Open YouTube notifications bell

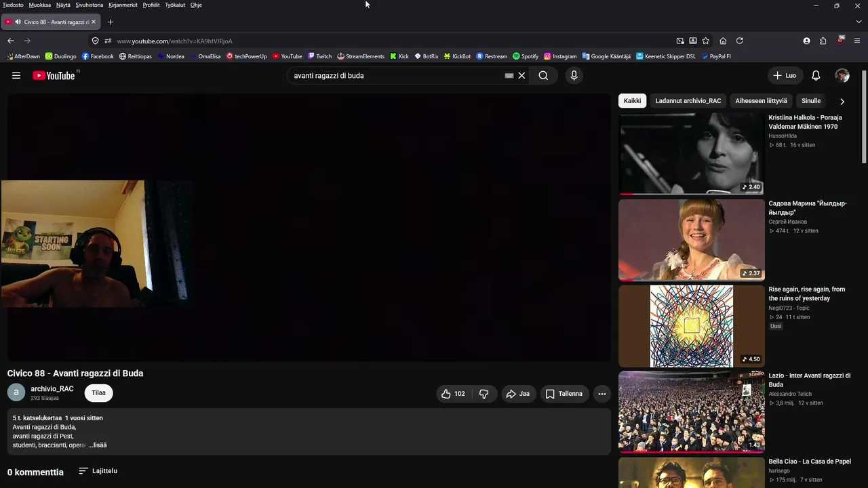816,75
